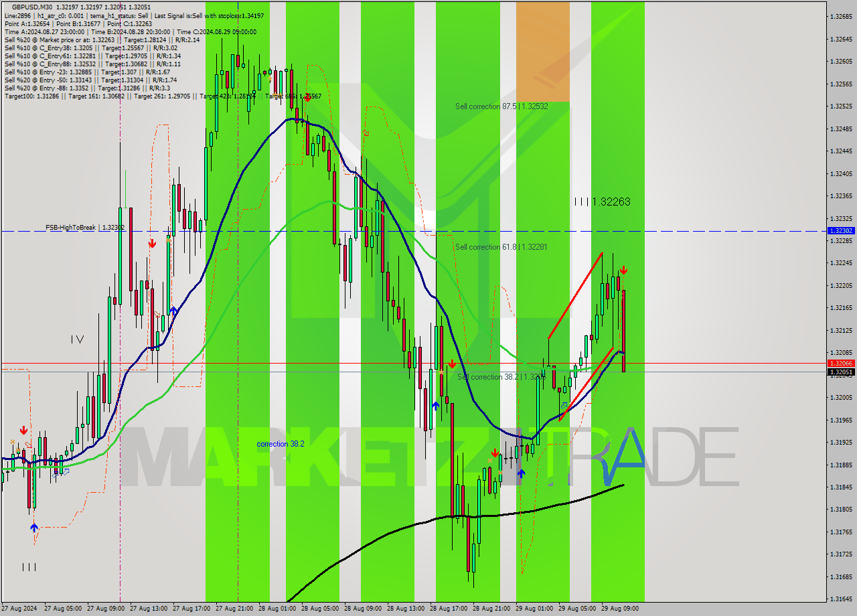This screenshot has height=616, width=857.
Task: Click the red 1.32066 price tag
Action: point(841,363)
